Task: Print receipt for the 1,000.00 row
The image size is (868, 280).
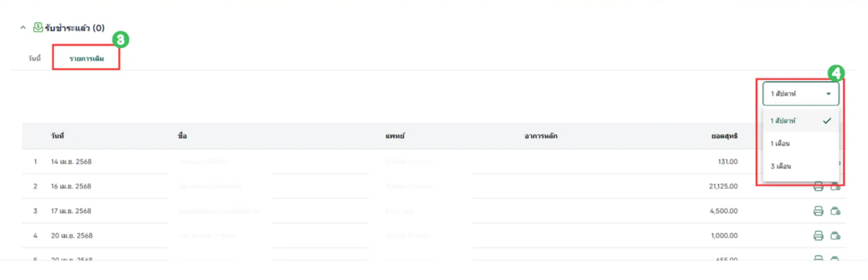Action: click(x=818, y=236)
